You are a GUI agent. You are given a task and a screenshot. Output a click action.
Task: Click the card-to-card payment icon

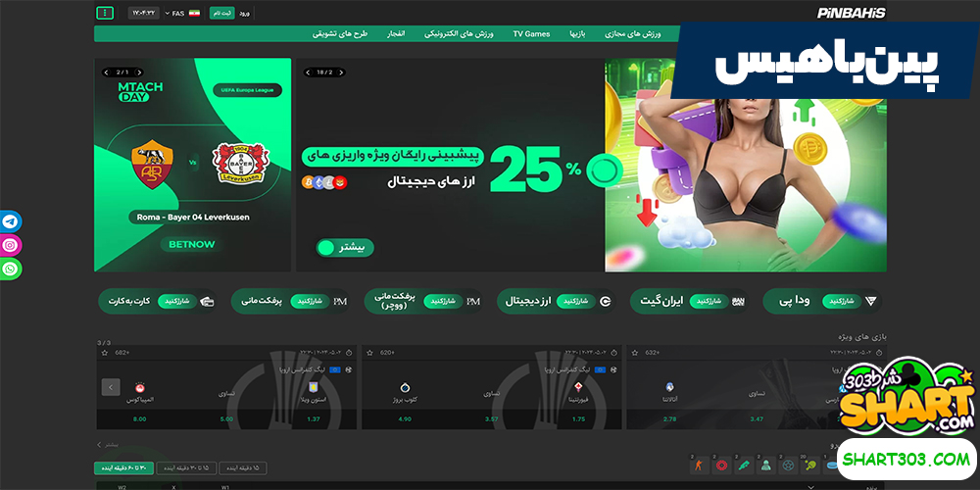(x=207, y=301)
